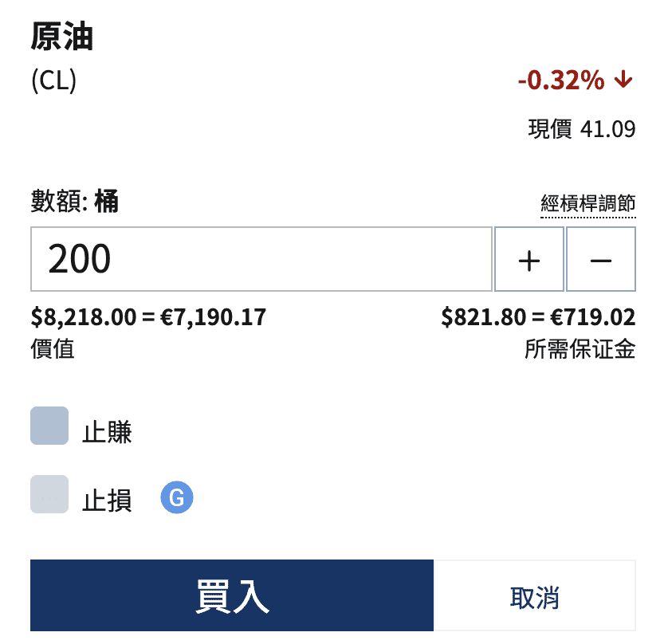This screenshot has height=644, width=668.
Task: Click the 所需保证金 required margin label
Action: tap(580, 349)
